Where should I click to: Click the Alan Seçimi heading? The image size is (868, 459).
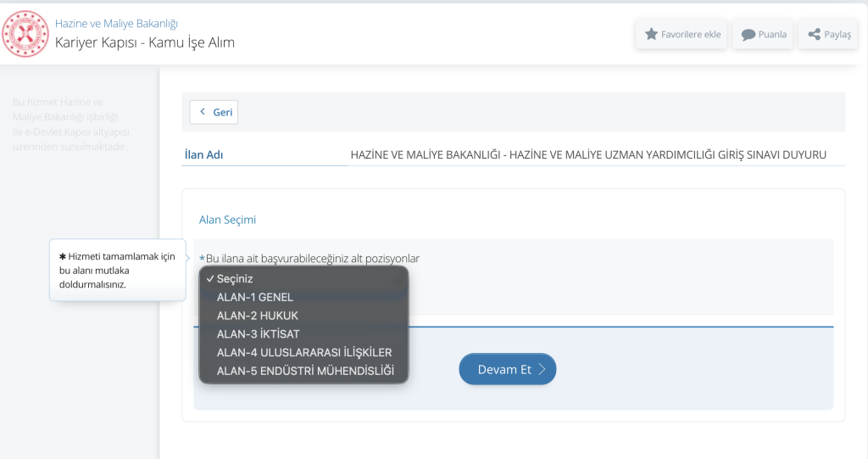(227, 220)
